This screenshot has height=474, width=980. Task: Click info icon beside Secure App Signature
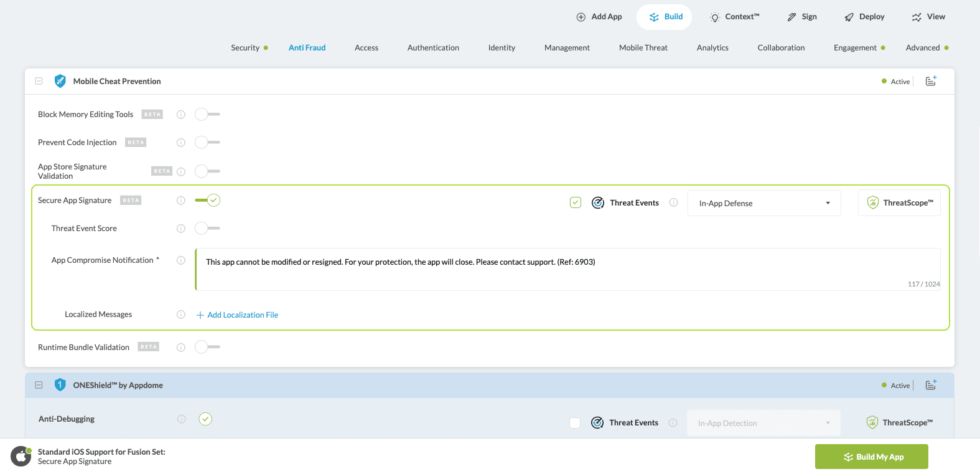click(x=181, y=201)
